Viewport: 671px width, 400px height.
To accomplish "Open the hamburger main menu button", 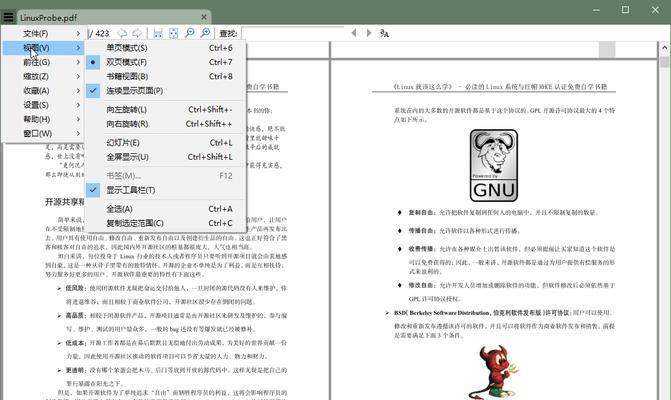I will coord(8,18).
